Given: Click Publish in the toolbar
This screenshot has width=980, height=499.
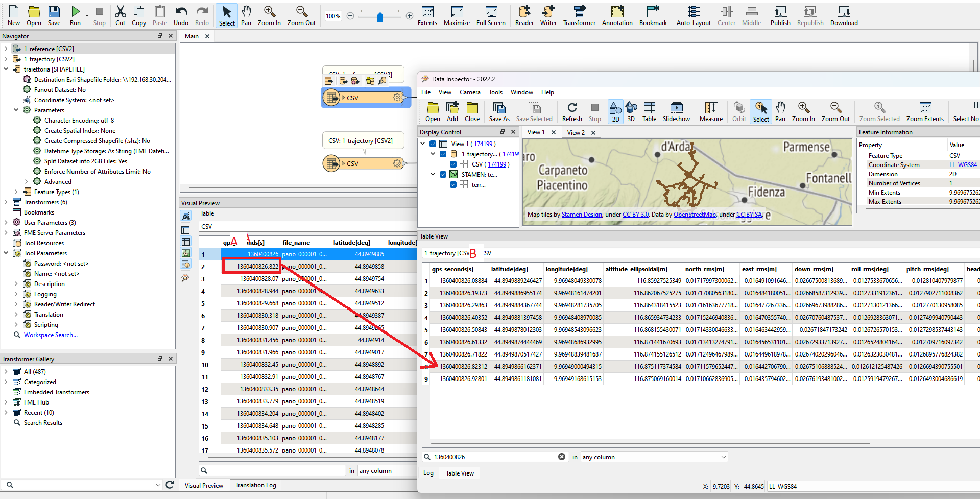Looking at the screenshot, I should tap(780, 15).
